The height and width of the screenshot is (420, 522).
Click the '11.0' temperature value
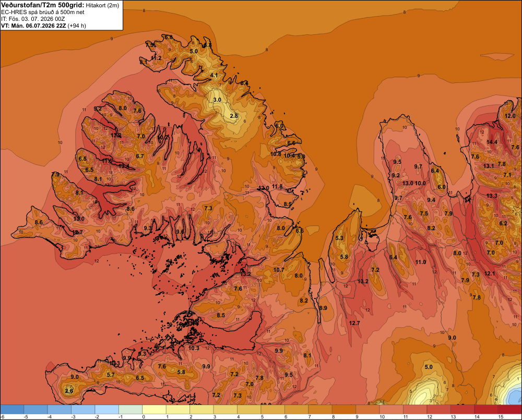click(x=420, y=262)
